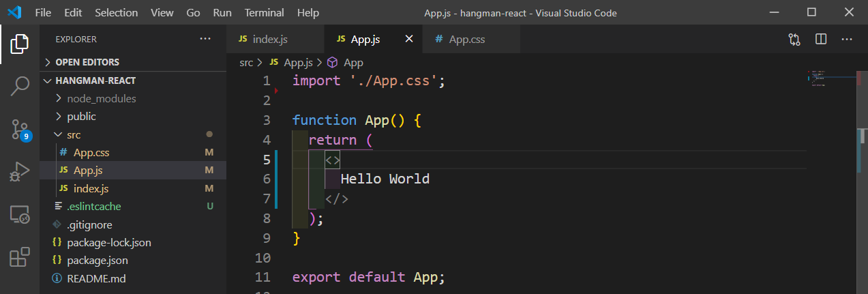The height and width of the screenshot is (294, 868).
Task: Click the closing fragment tag </>
Action: tap(337, 199)
